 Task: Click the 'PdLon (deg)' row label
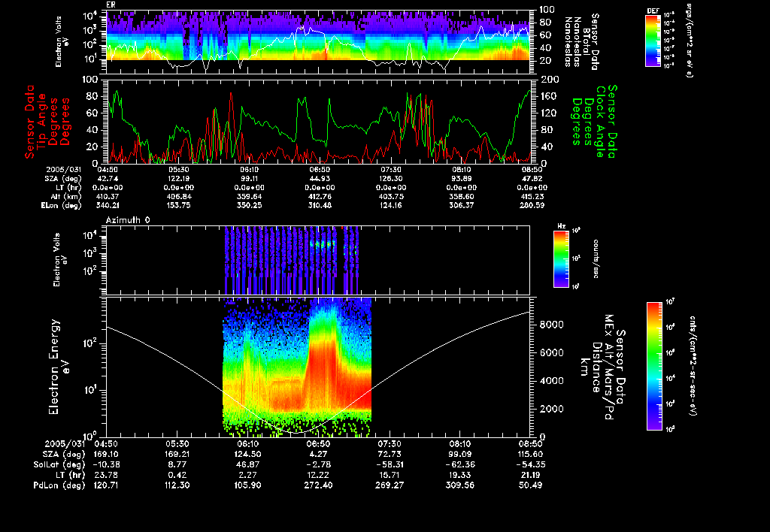[x=59, y=485]
